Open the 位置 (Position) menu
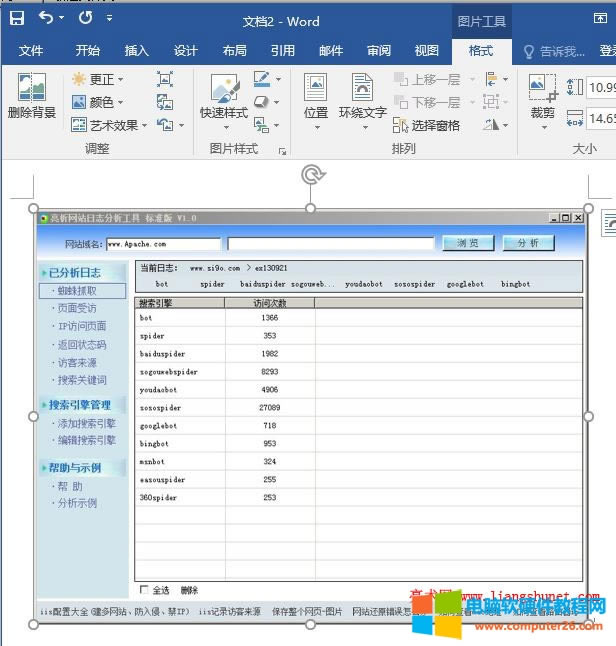The height and width of the screenshot is (646, 616). (x=316, y=102)
